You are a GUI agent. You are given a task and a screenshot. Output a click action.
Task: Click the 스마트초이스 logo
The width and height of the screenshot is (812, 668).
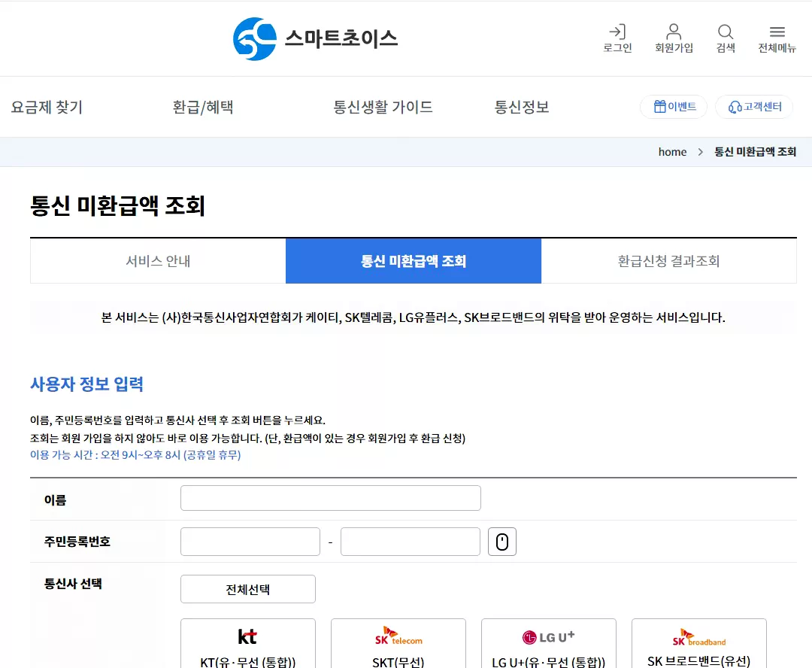(315, 38)
